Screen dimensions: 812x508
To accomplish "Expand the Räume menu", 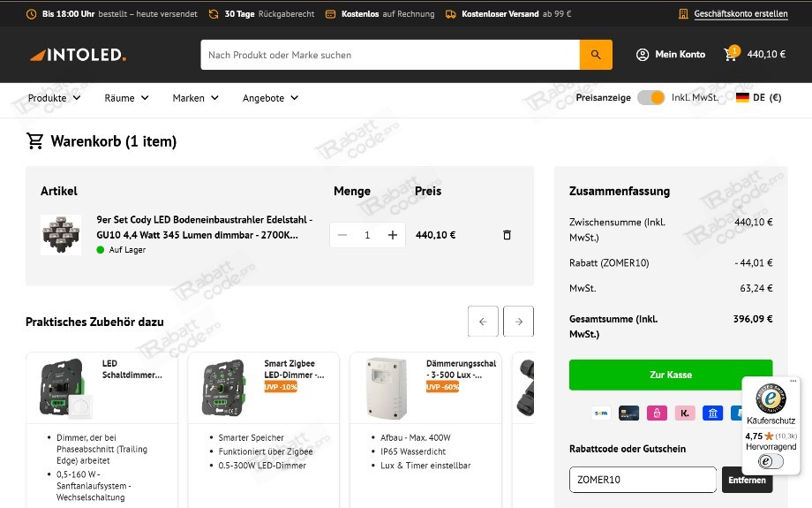I will [126, 98].
